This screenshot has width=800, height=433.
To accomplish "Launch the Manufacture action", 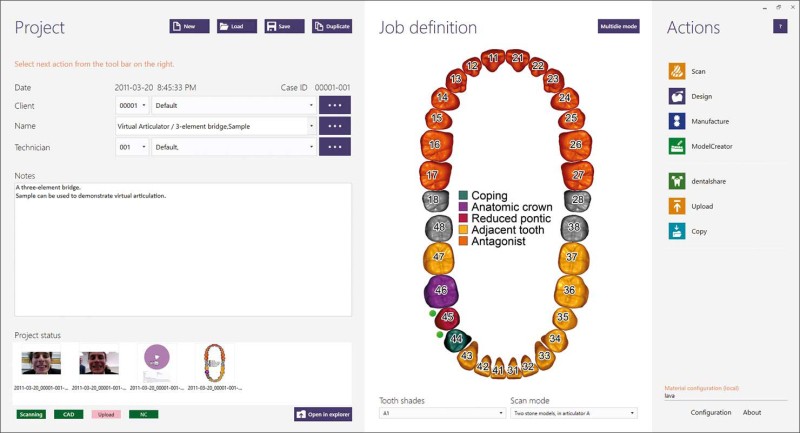I will click(677, 121).
